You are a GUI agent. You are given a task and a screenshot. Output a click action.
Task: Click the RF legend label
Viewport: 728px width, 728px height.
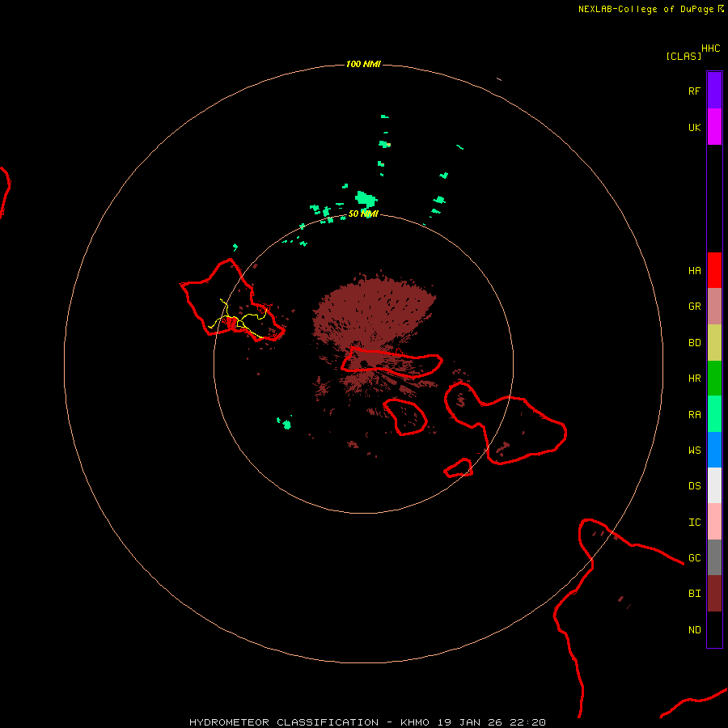pyautogui.click(x=694, y=91)
